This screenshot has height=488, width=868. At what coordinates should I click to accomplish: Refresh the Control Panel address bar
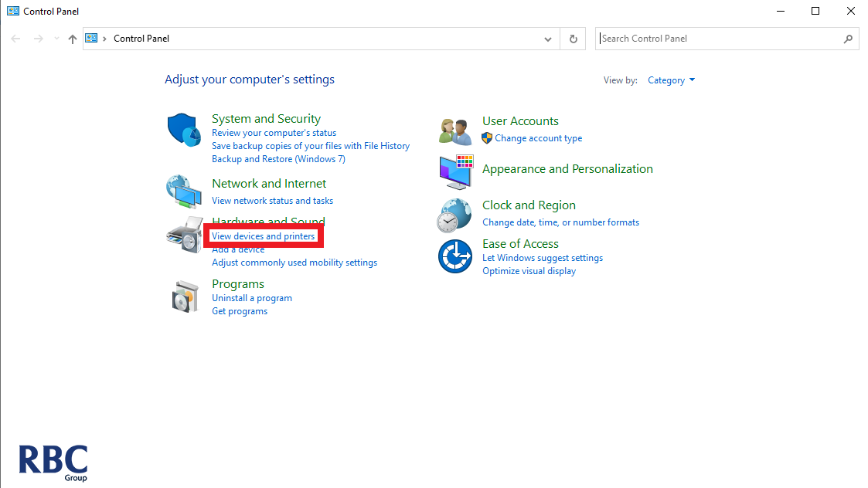pyautogui.click(x=573, y=39)
